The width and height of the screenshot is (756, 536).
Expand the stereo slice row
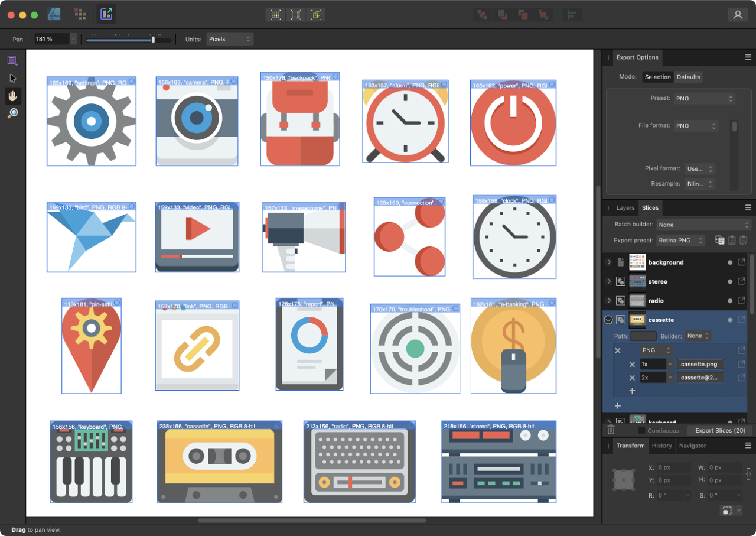pos(608,281)
